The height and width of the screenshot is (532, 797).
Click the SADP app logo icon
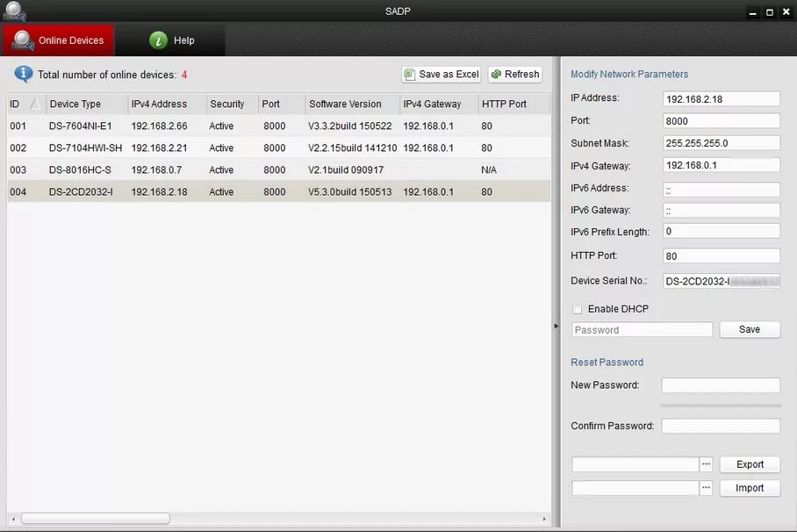(14, 11)
